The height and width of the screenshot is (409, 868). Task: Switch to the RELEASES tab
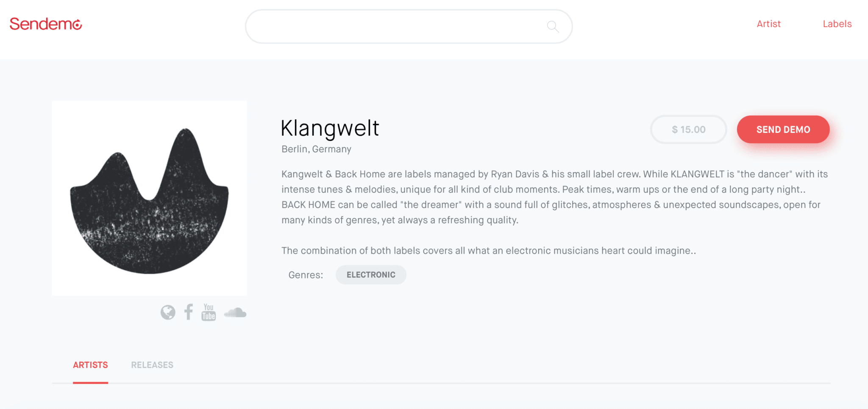coord(152,365)
